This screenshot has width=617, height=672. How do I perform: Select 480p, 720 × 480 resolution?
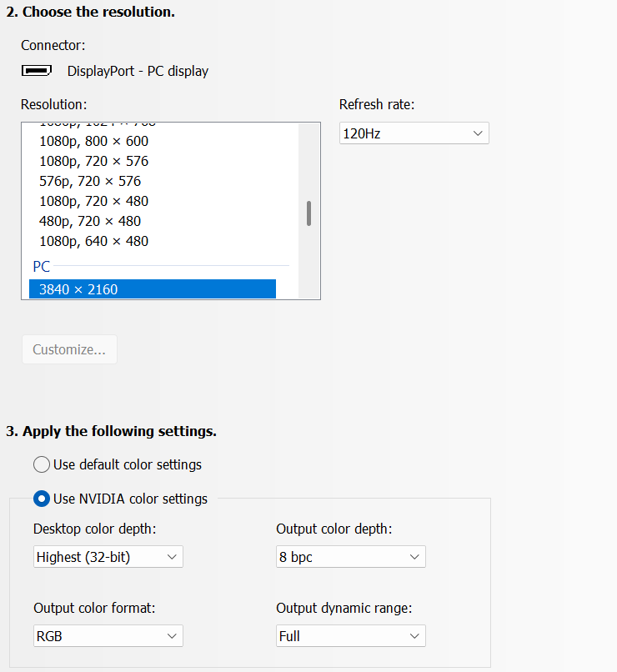[x=90, y=221]
